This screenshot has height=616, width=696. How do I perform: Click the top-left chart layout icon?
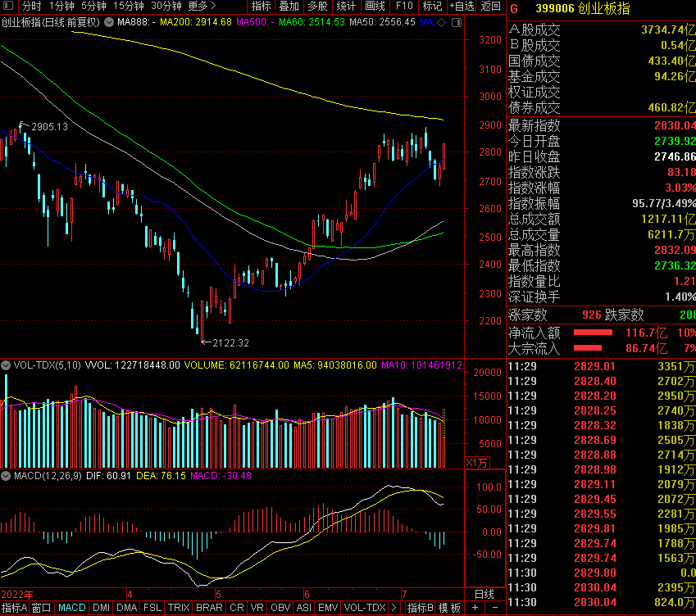click(7, 7)
